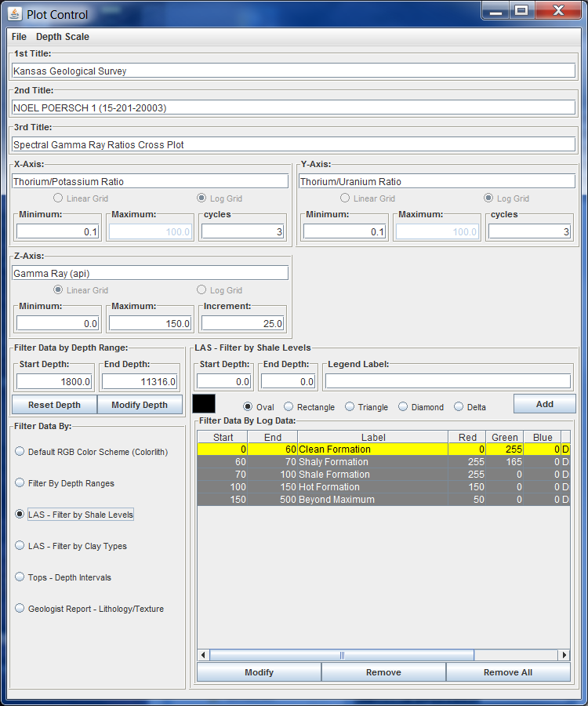Click the Label column header
The image size is (588, 706).
tap(373, 437)
